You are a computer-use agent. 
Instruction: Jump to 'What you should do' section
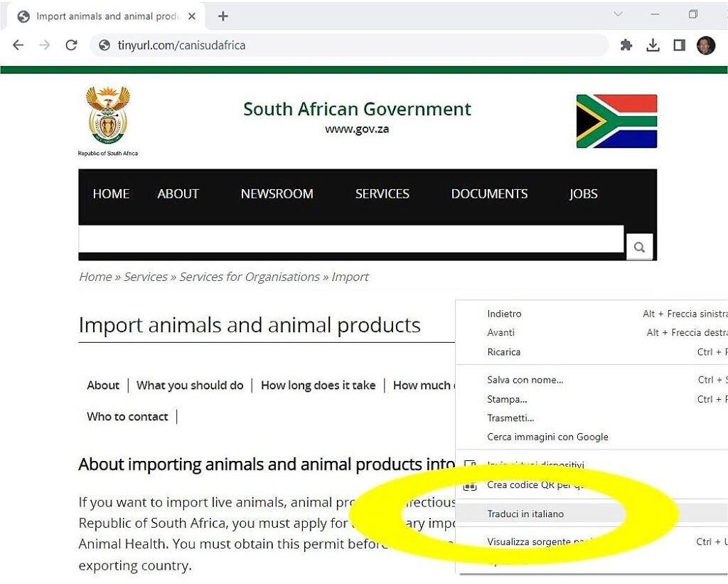(190, 385)
